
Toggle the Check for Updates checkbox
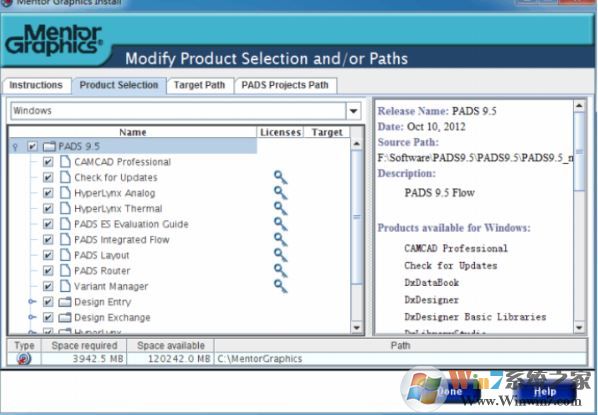[x=48, y=177]
